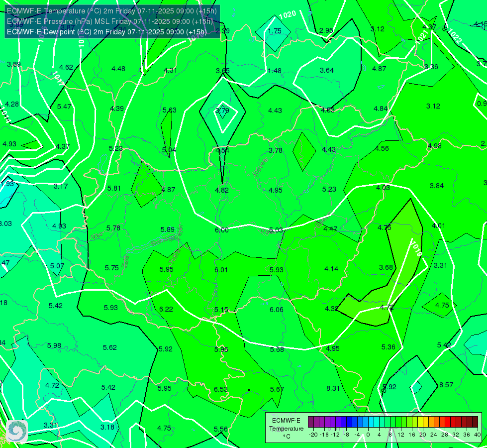This screenshot has height=448, width=487.
Task: Click the 1022 isobar label
Action: click(x=455, y=36)
